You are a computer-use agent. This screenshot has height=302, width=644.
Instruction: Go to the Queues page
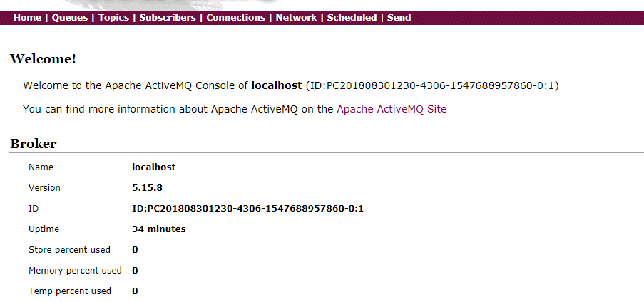click(70, 18)
